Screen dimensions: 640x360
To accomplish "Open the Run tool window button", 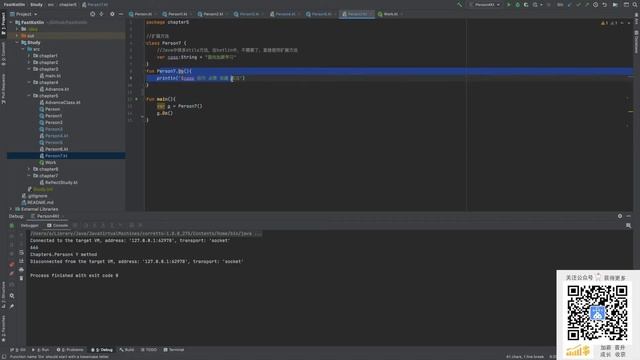I will [x=41, y=350].
